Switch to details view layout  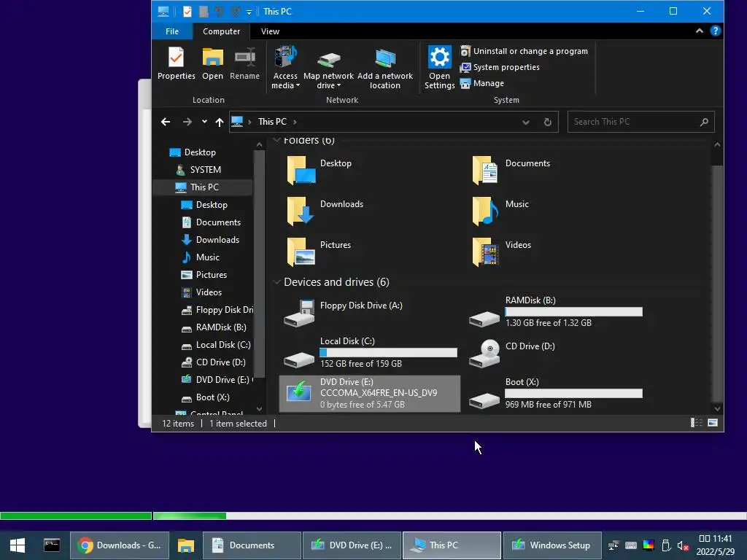point(697,423)
